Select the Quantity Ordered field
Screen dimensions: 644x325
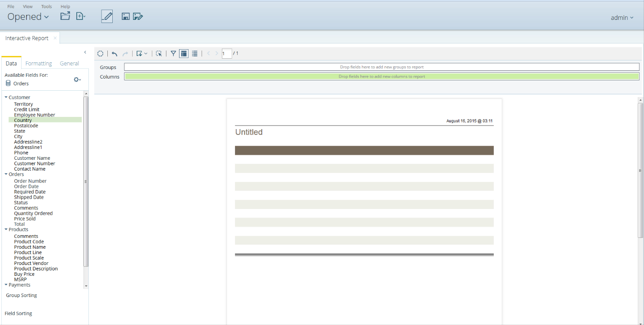[x=33, y=213]
